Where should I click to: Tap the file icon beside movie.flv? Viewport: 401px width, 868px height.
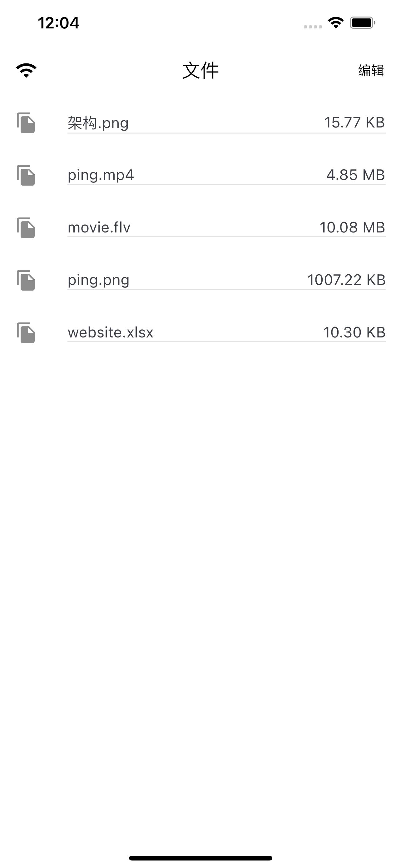click(26, 228)
